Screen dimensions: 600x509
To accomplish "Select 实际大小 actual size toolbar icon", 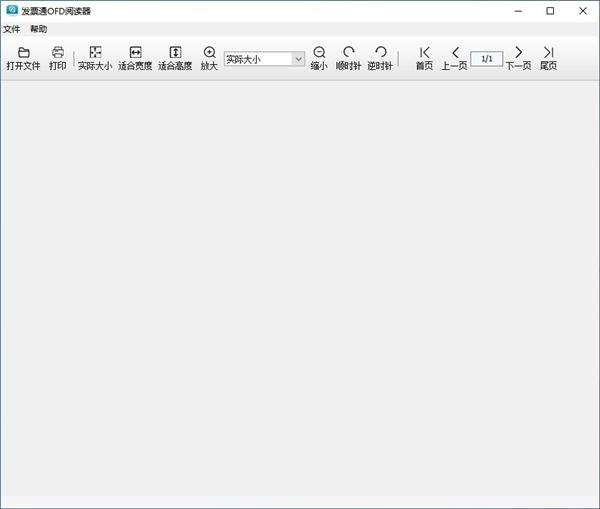I will (95, 52).
